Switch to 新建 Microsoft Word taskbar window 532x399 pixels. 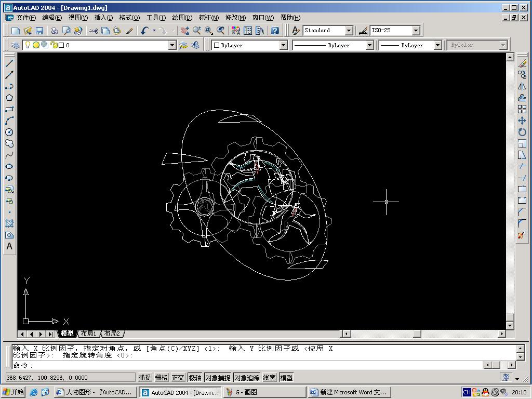pos(350,392)
